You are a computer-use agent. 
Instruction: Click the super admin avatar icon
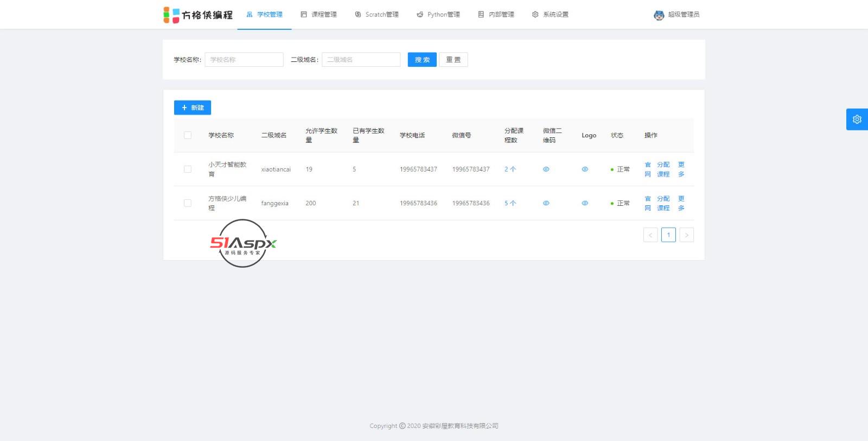[x=659, y=15]
